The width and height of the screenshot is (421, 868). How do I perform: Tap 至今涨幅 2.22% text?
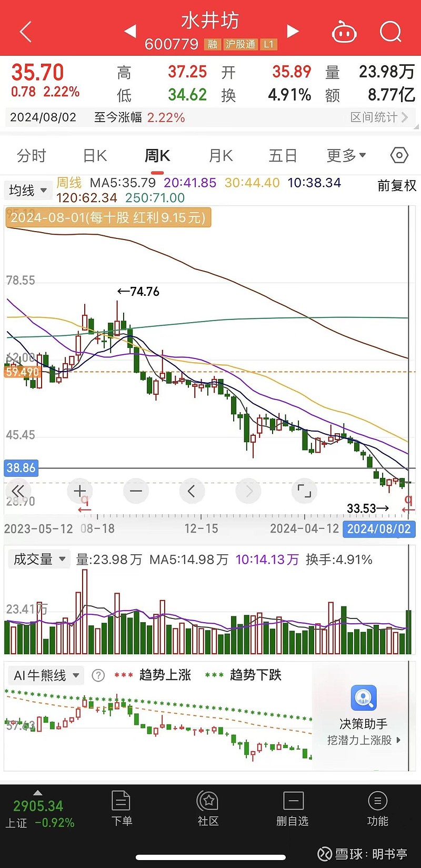click(139, 117)
